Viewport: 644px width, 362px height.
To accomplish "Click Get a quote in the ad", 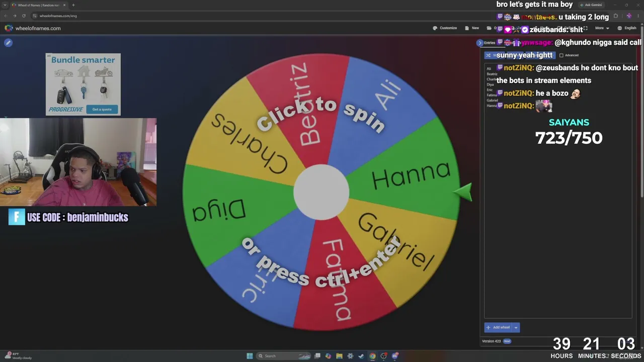I will click(x=102, y=109).
